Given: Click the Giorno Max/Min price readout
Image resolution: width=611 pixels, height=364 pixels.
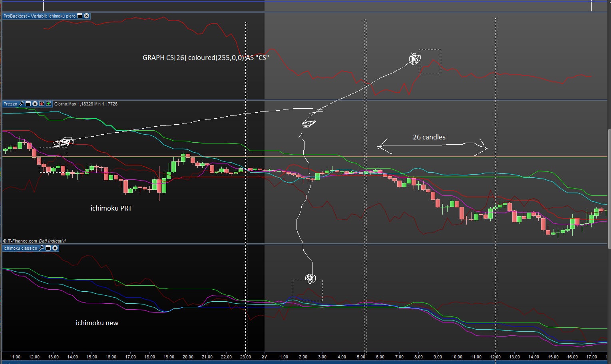Looking at the screenshot, I should [86, 104].
